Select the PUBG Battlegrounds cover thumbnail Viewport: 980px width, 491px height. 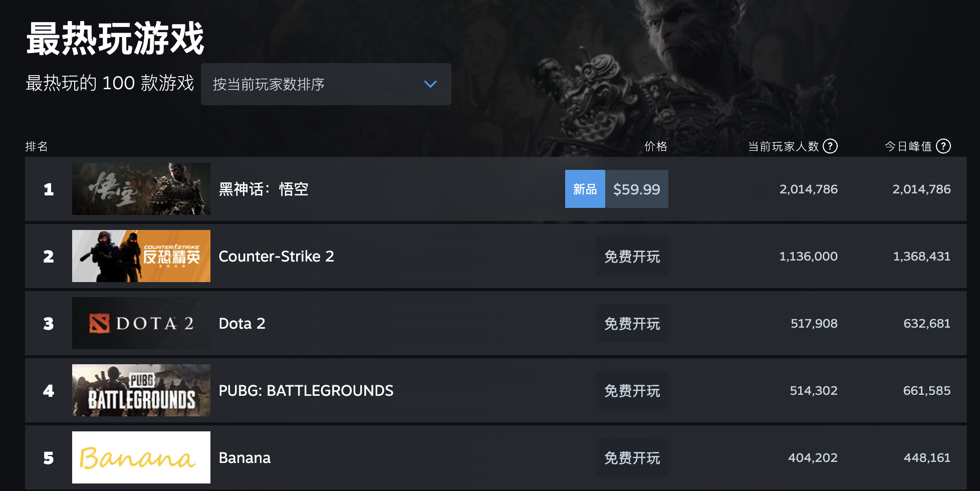pyautogui.click(x=141, y=390)
